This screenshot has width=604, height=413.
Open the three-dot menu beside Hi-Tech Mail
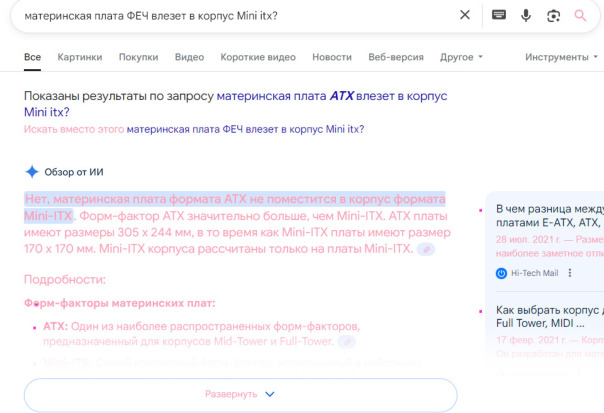570,273
